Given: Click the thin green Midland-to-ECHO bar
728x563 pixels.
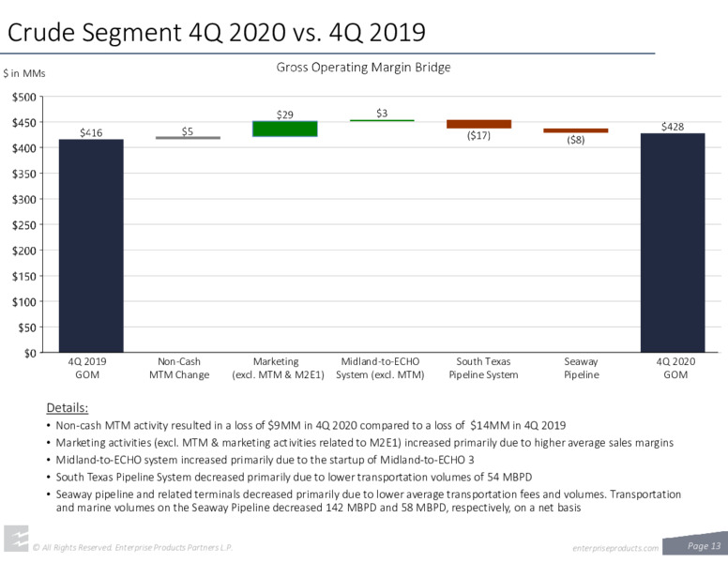Looking at the screenshot, I should (382, 121).
